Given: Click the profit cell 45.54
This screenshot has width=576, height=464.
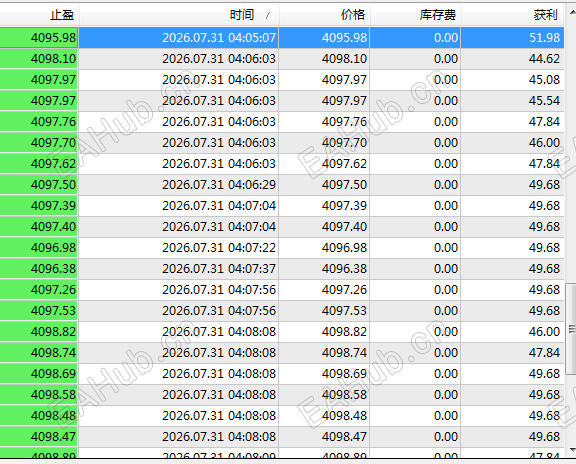Looking at the screenshot, I should [512, 101].
